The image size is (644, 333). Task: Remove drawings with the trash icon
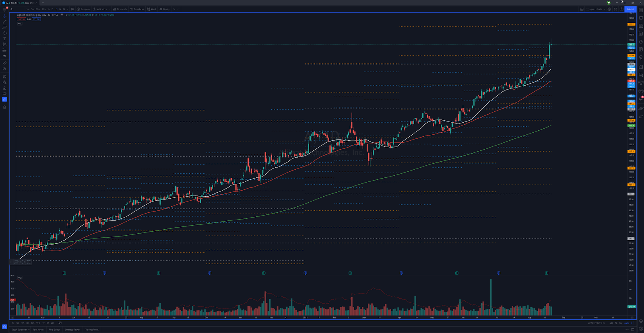(x=4, y=107)
